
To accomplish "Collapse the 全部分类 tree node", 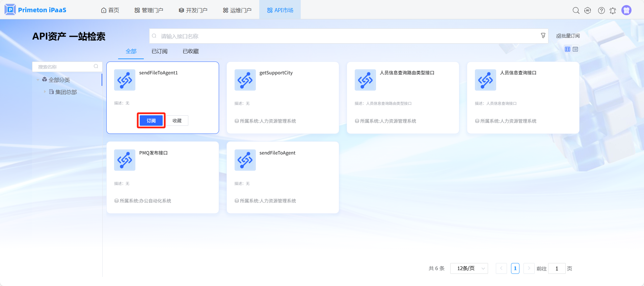I will pyautogui.click(x=38, y=80).
